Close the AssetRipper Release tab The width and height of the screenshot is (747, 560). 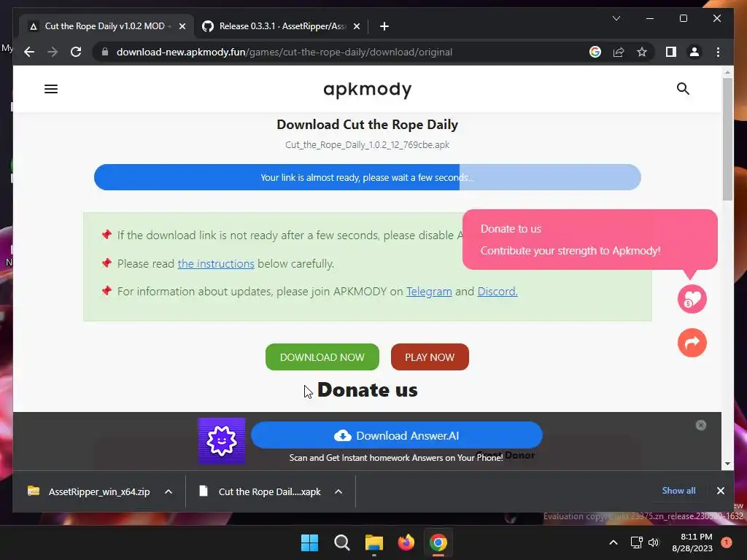click(356, 26)
